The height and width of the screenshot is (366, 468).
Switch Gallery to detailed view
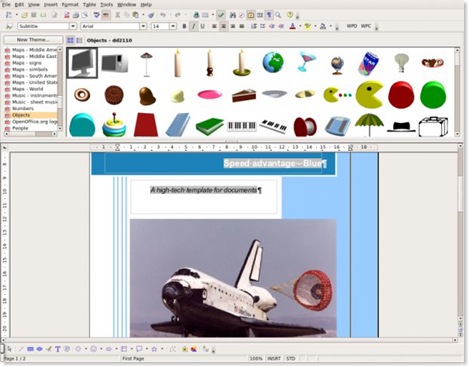[79, 40]
